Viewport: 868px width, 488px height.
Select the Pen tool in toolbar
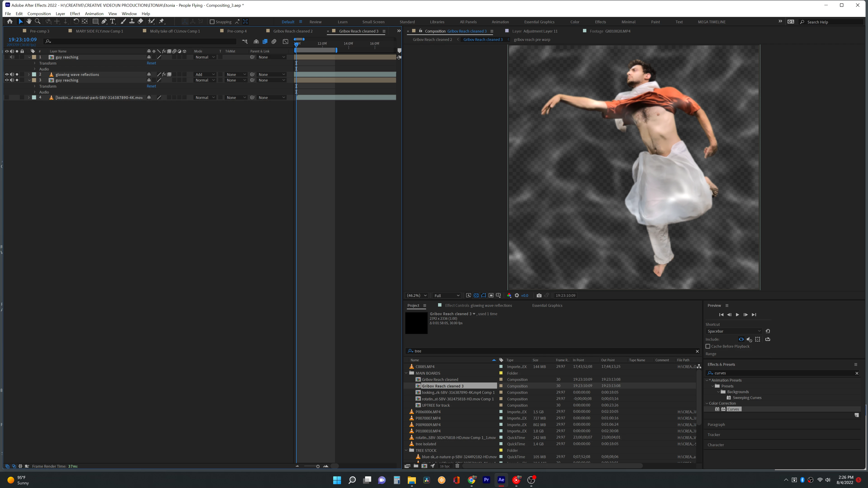pyautogui.click(x=104, y=21)
